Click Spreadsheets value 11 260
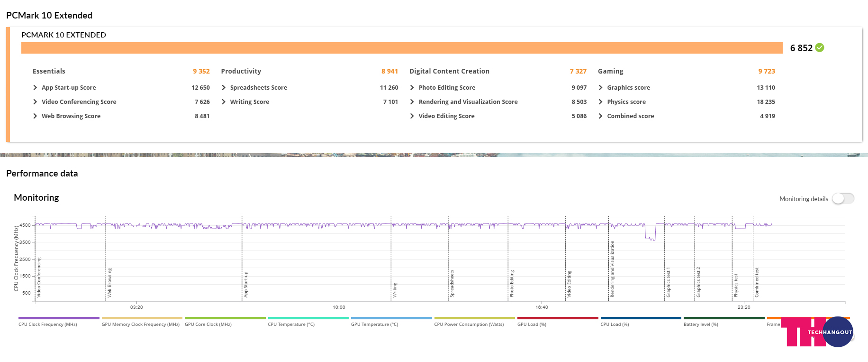This screenshot has height=362, width=868. (389, 88)
